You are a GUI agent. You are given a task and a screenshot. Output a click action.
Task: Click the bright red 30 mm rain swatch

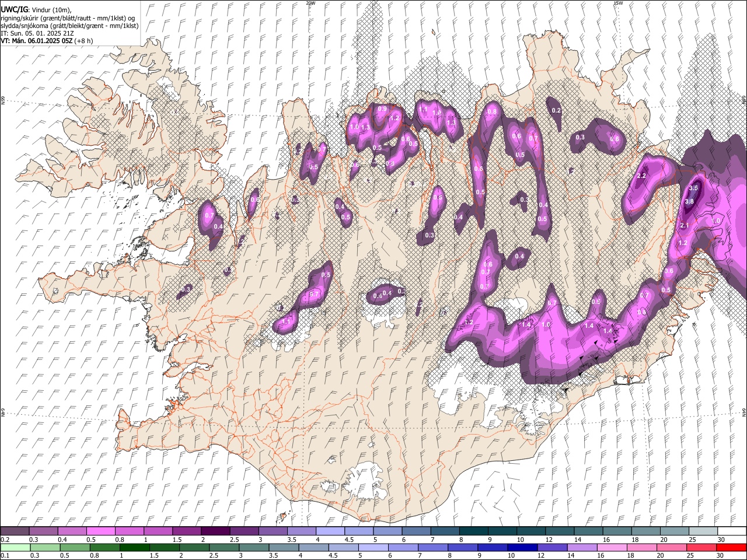[x=731, y=548]
